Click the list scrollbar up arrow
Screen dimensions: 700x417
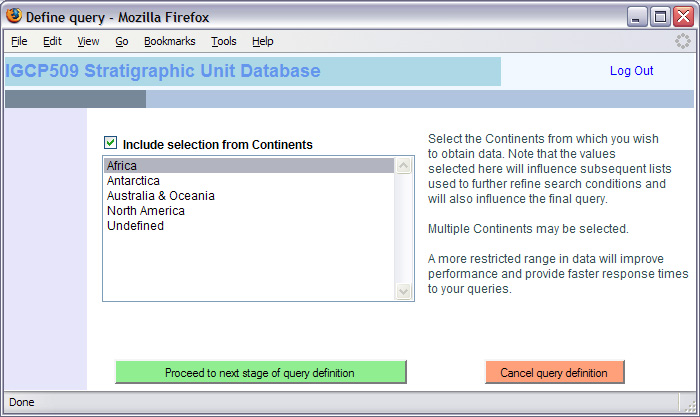404,166
